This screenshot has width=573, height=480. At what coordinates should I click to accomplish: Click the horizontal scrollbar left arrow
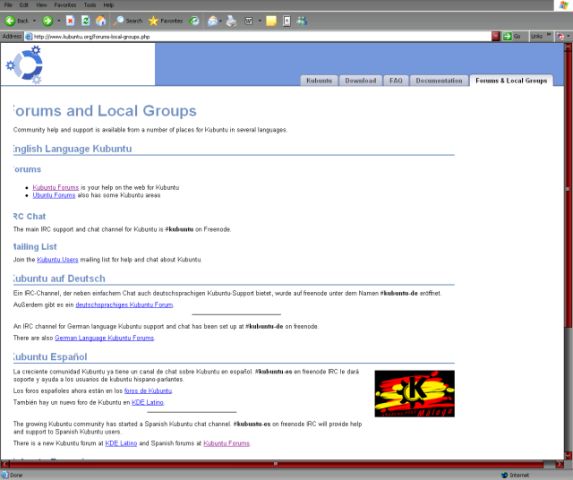(x=5, y=464)
